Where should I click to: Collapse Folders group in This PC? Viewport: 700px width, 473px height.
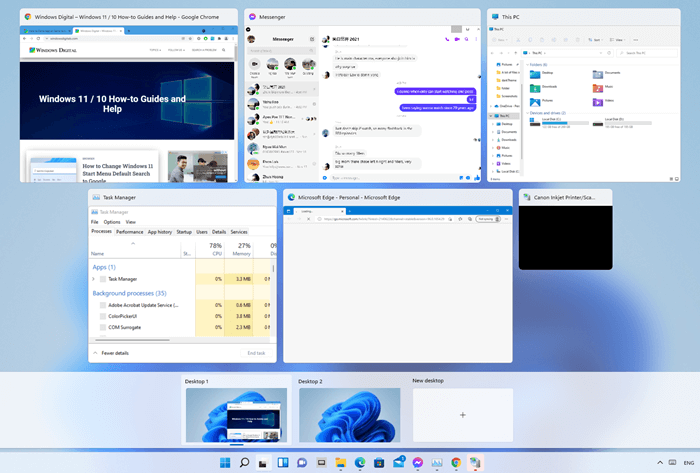click(x=528, y=65)
